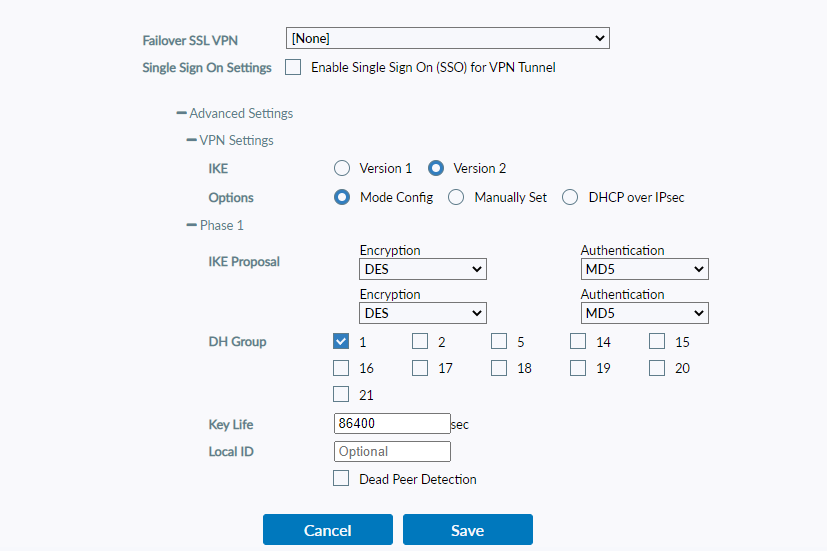The width and height of the screenshot is (827, 551).
Task: Select the Mode Config option
Action: pos(342,197)
